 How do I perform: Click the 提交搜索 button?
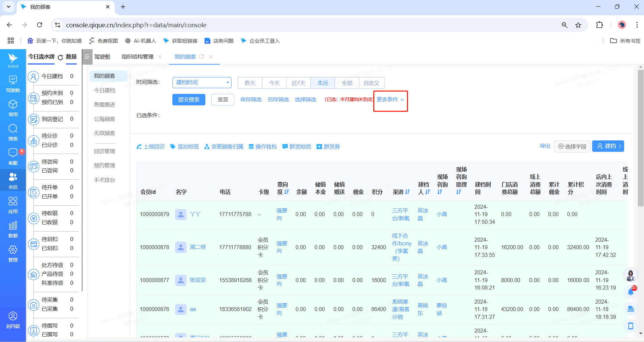coord(189,100)
